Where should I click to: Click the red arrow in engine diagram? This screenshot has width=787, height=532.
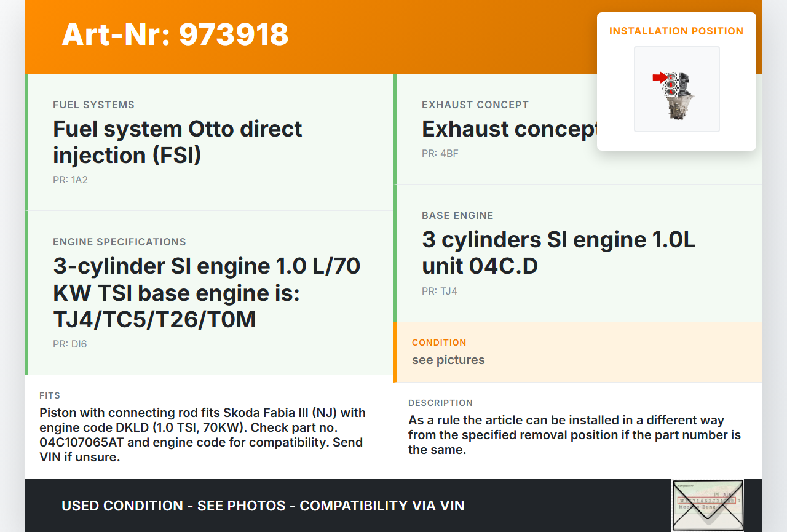pyautogui.click(x=659, y=77)
